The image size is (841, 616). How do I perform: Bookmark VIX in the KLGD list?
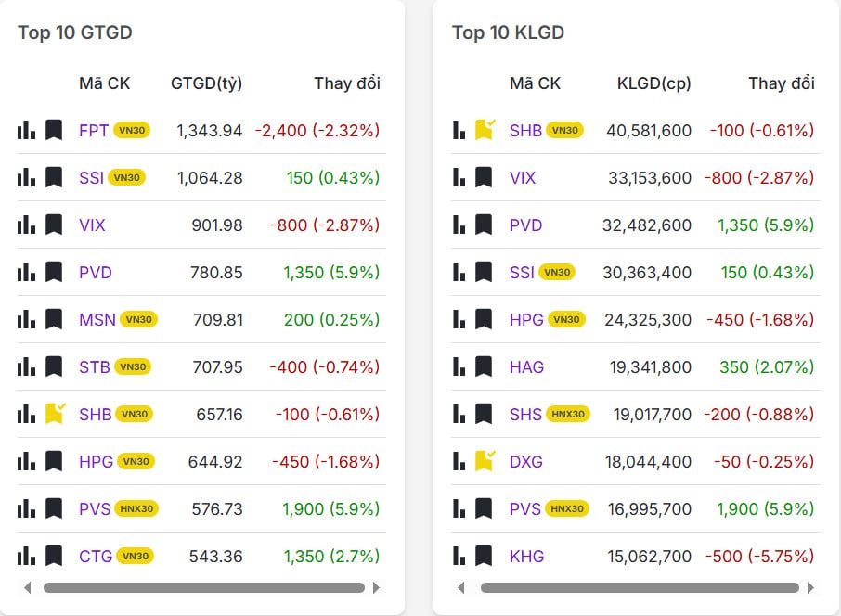click(x=484, y=177)
